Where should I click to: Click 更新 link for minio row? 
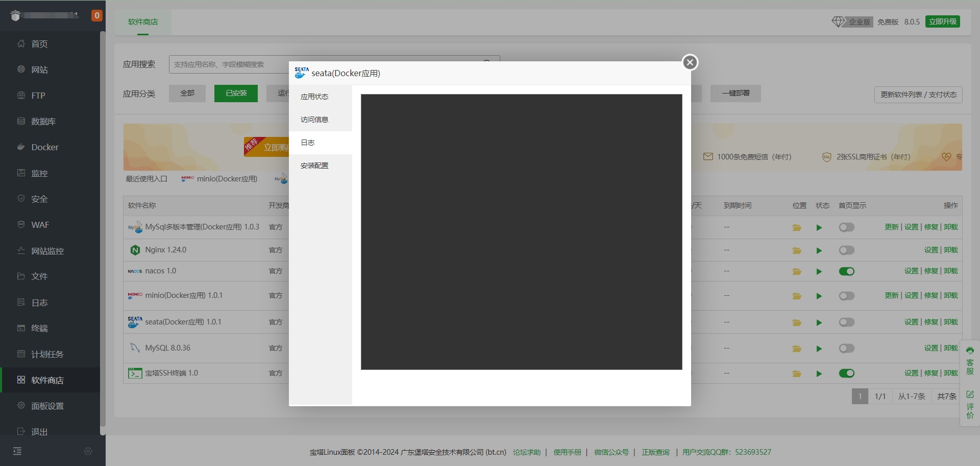(892, 295)
